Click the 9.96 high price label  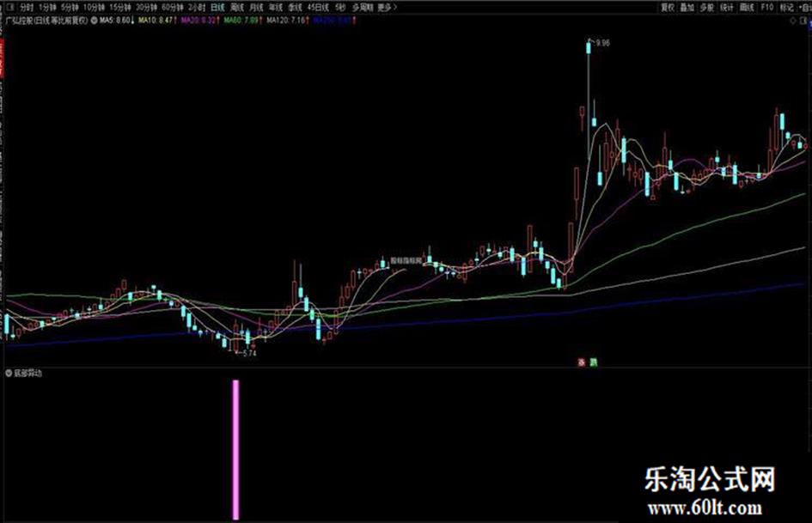(602, 44)
